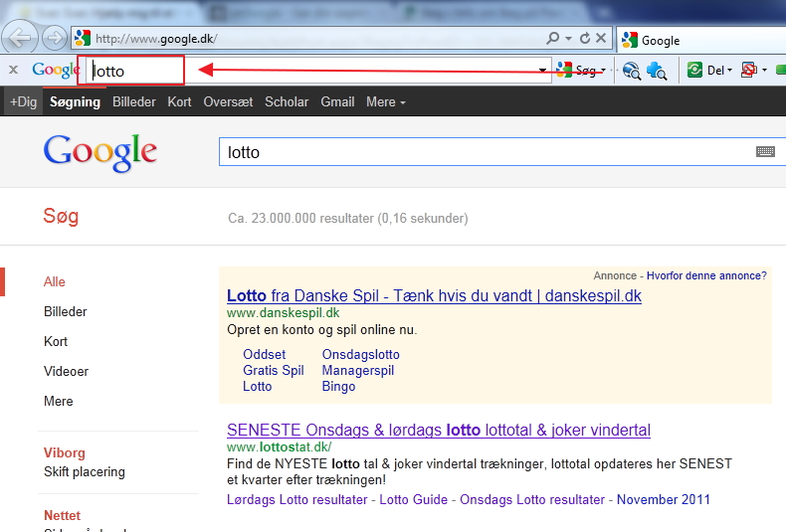
Task: Click the Google toolbar Søg button
Action: point(579,71)
